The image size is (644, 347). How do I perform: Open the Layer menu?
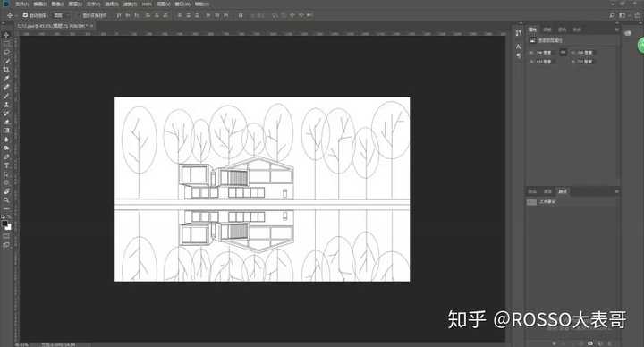coord(75,4)
